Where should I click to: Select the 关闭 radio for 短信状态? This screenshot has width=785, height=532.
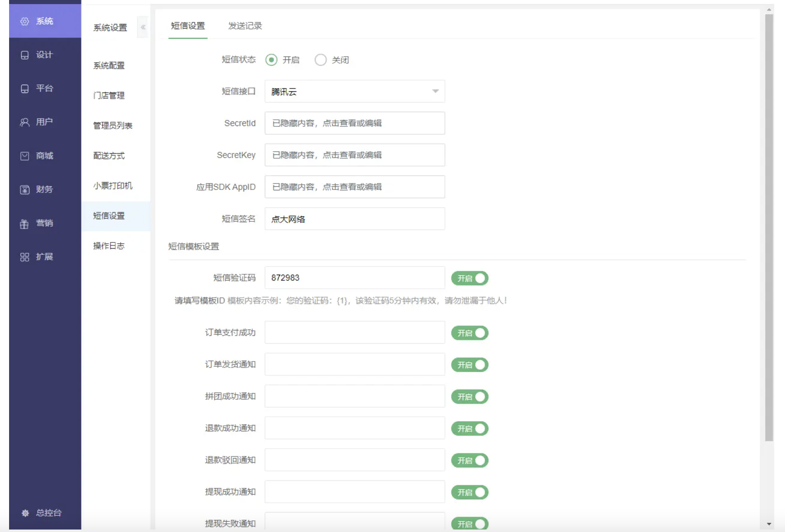321,60
